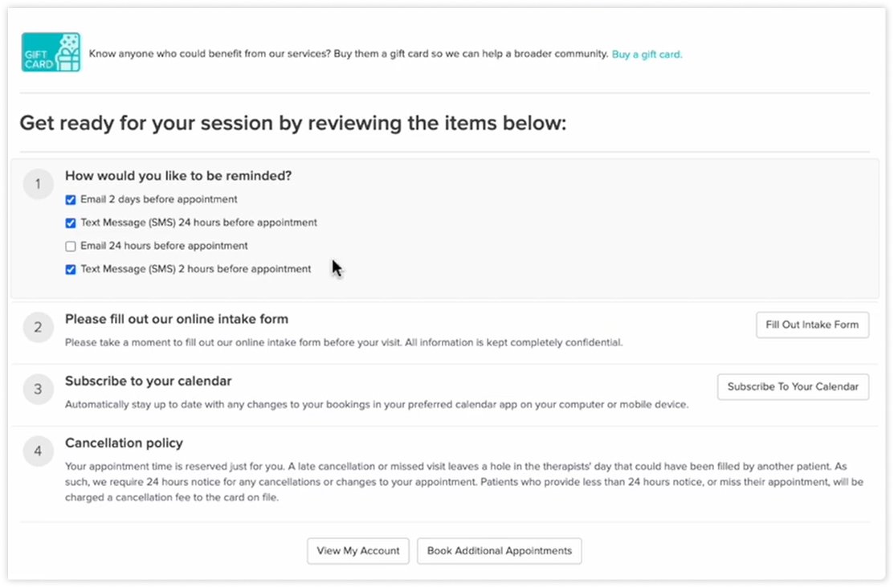Click the step 4 number circle
Screen dimensions: 894x588
tap(38, 451)
